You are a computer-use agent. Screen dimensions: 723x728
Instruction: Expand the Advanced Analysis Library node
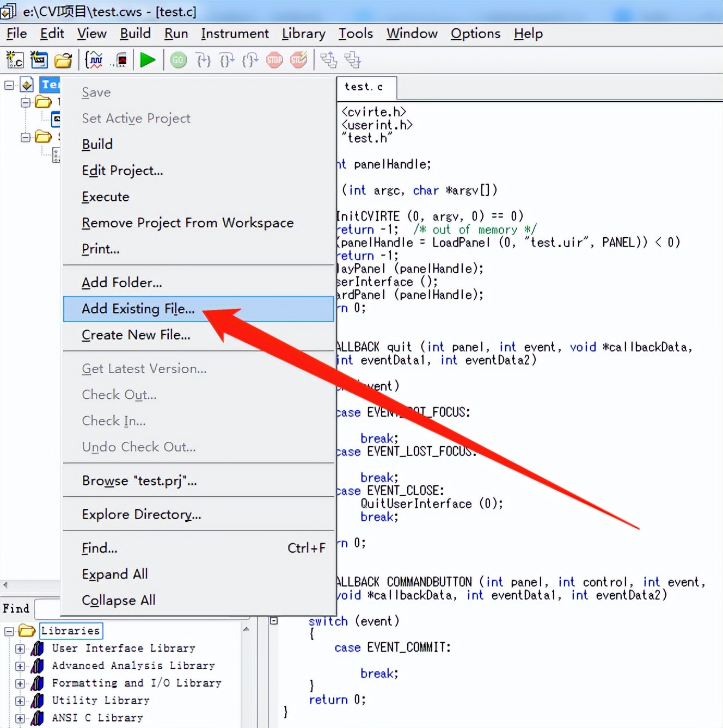click(x=20, y=666)
